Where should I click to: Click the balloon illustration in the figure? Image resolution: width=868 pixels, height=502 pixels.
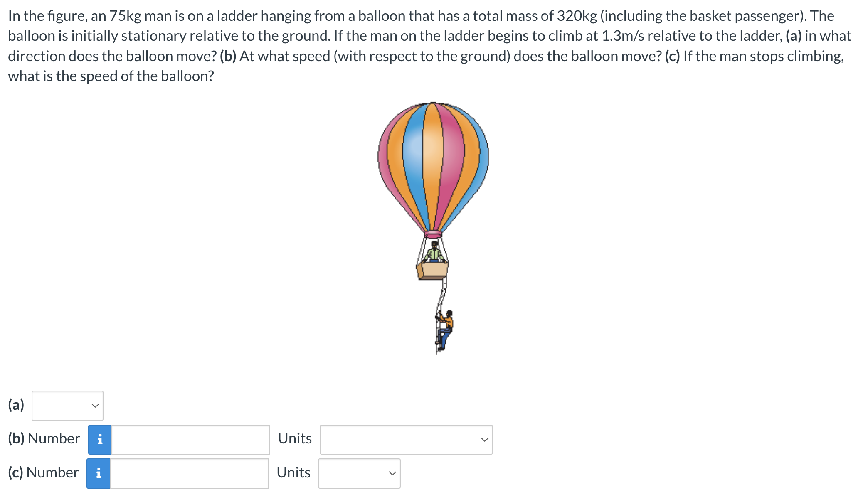point(432,166)
